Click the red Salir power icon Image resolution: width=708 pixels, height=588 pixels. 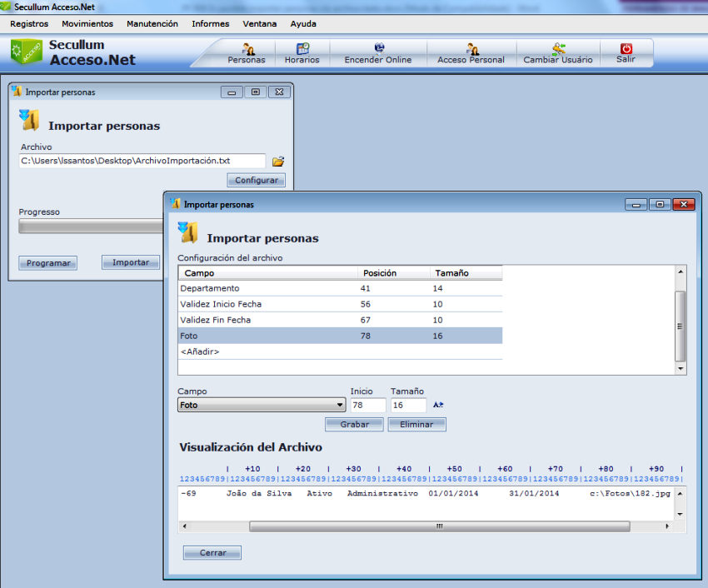(x=626, y=49)
